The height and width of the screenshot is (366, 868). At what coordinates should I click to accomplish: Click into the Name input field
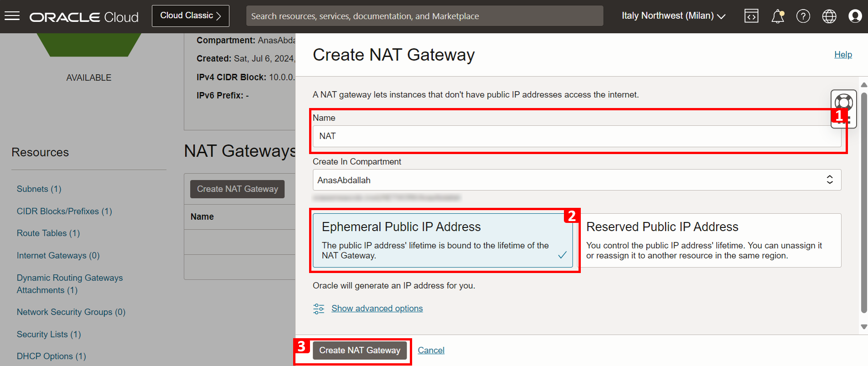point(577,136)
